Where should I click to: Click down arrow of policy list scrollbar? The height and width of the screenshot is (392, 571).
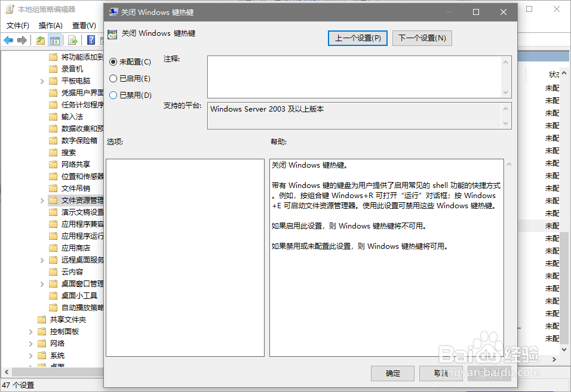click(x=564, y=350)
